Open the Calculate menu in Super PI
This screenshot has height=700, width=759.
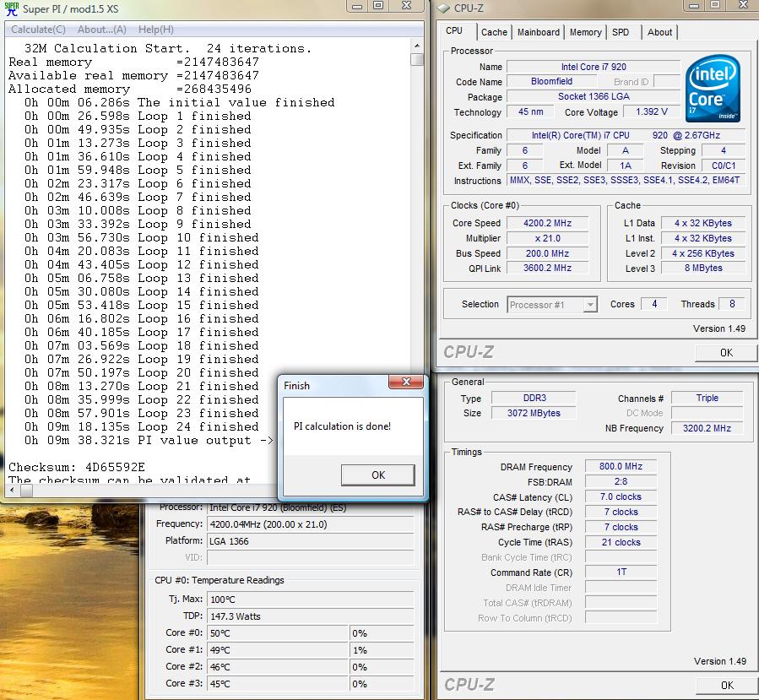click(38, 30)
